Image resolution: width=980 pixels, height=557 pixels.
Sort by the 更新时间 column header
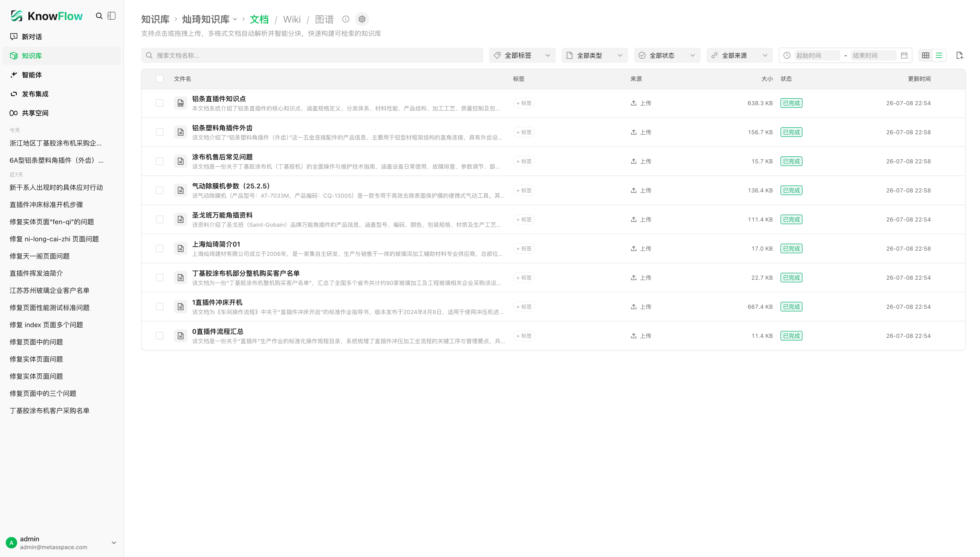(x=919, y=79)
